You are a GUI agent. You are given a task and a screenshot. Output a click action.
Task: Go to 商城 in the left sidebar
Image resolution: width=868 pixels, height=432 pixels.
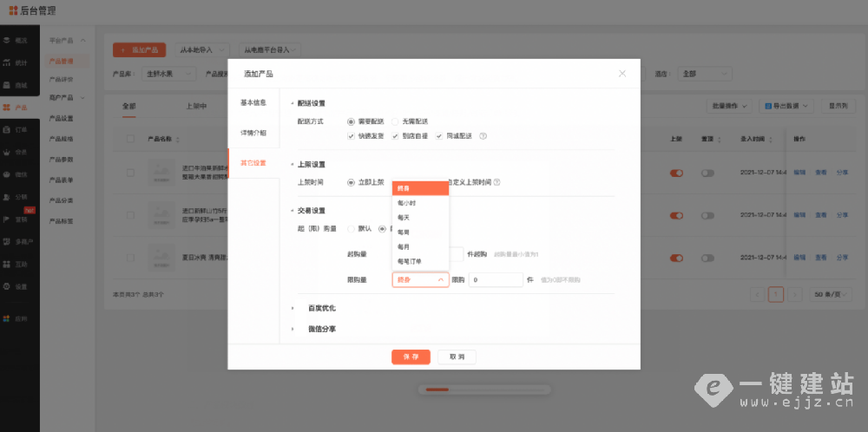tap(19, 85)
